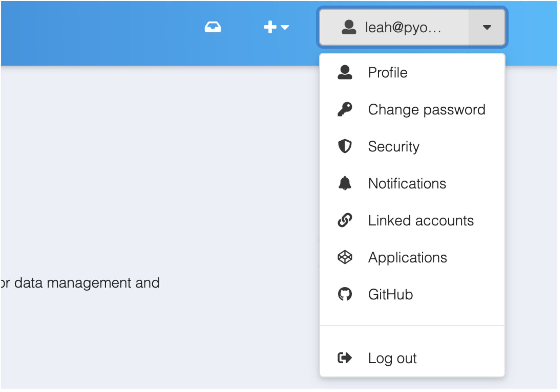Open Profile from the user menu
Screen dimensions: 560x392
tap(412, 73)
